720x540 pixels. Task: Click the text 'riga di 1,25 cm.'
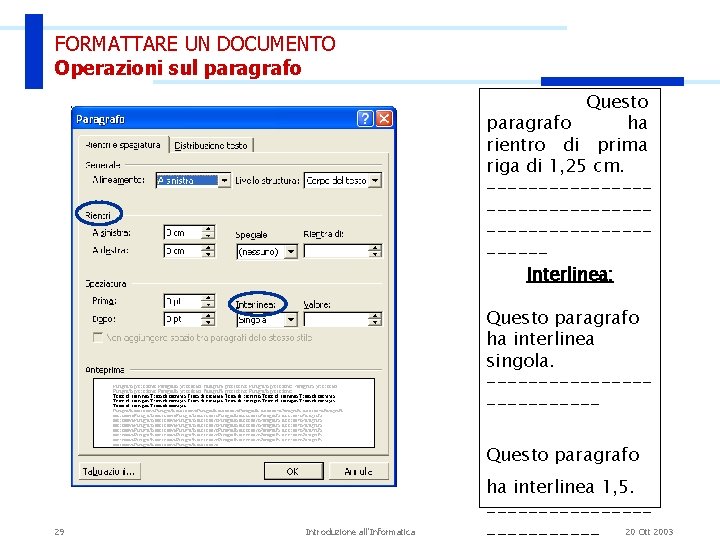(x=555, y=166)
